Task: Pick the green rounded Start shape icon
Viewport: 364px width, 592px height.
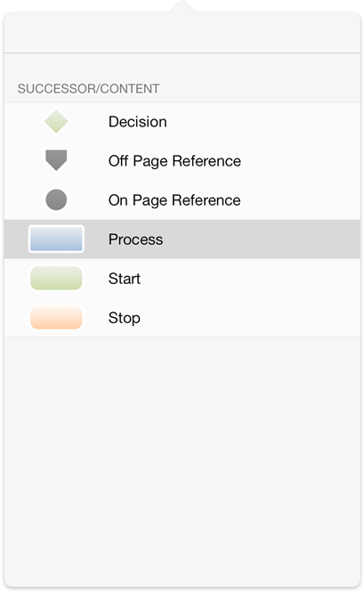Action: tap(56, 279)
